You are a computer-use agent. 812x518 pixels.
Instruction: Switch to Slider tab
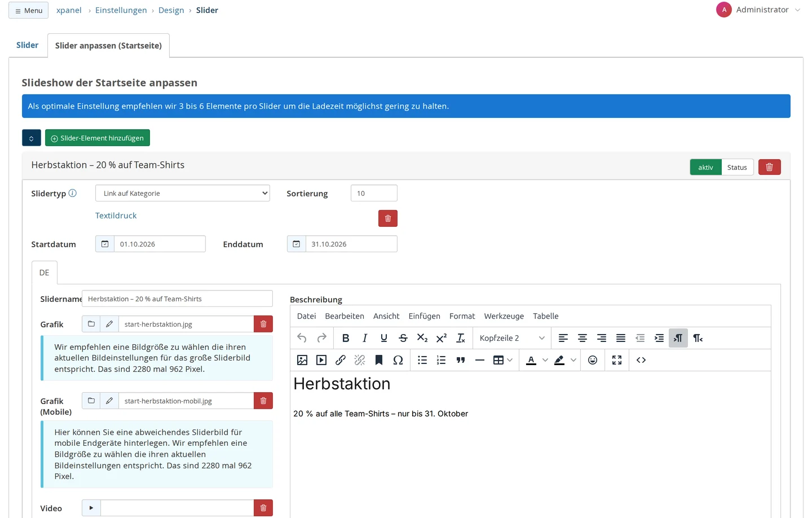[x=28, y=45]
